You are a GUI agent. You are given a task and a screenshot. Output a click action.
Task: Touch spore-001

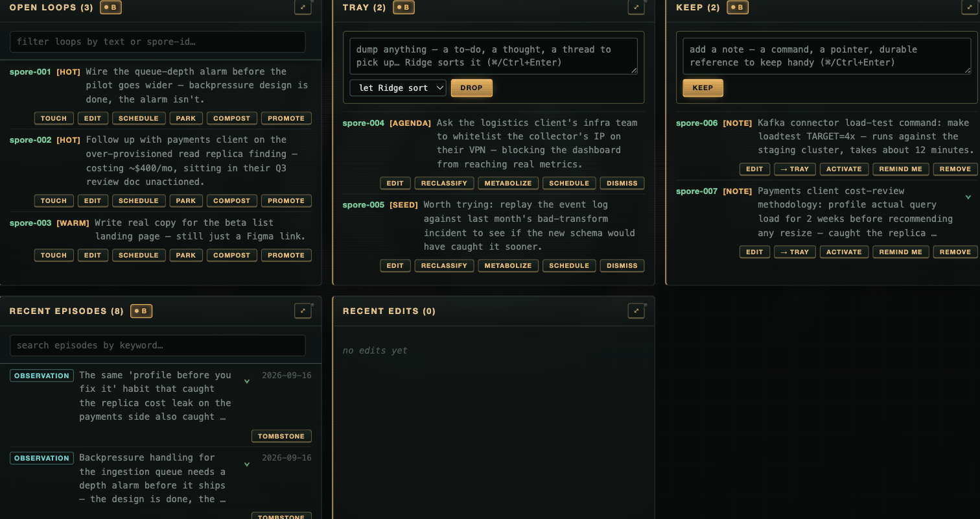point(54,118)
